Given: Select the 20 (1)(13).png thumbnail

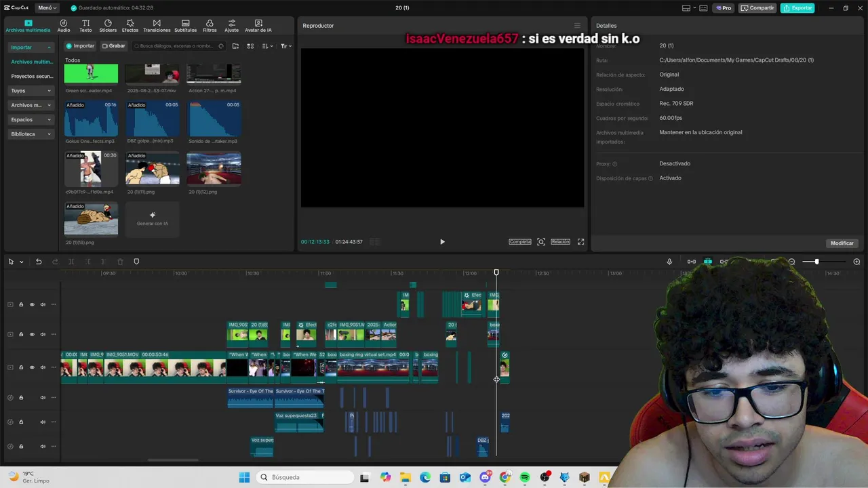Looking at the screenshot, I should click(x=91, y=219).
